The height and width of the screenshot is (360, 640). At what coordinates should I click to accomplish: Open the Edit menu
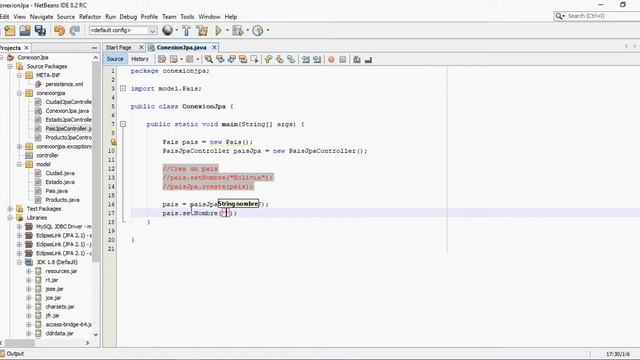(x=4, y=17)
